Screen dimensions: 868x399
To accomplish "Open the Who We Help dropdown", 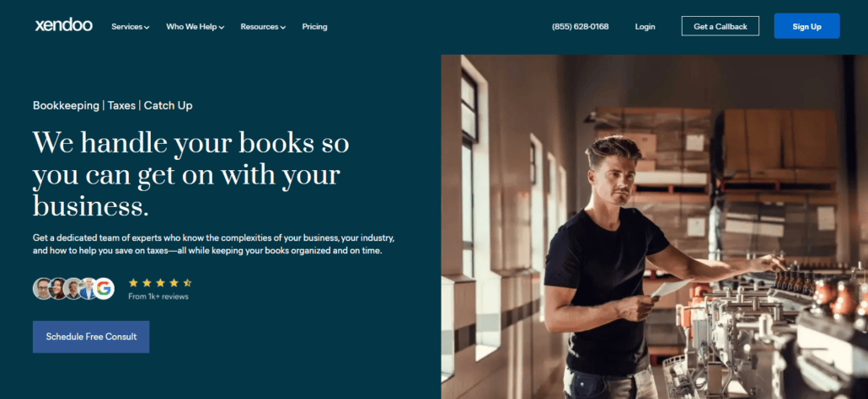I will point(195,27).
